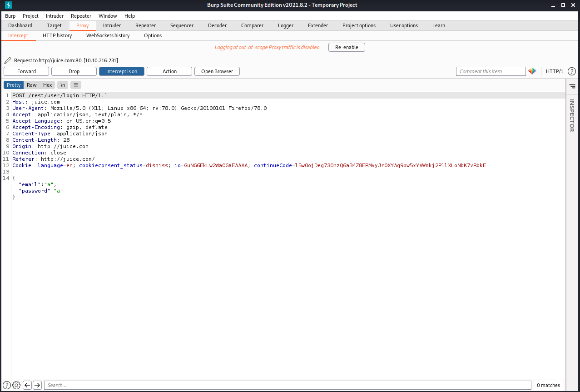Show the HTTP history sub-tab
This screenshot has height=392, width=580.
point(57,35)
